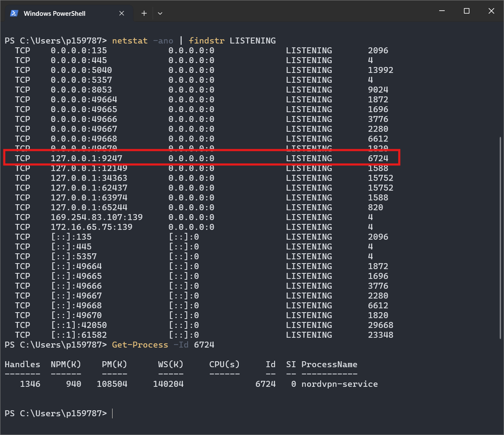Image resolution: width=504 pixels, height=435 pixels.
Task: Click PID 23348
Action: [381, 335]
